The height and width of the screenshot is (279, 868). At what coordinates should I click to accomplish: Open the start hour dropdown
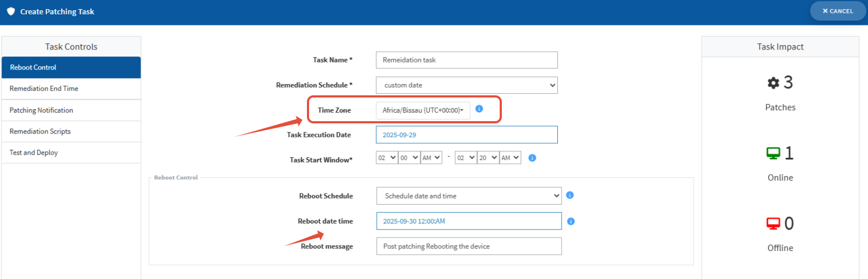click(x=387, y=158)
